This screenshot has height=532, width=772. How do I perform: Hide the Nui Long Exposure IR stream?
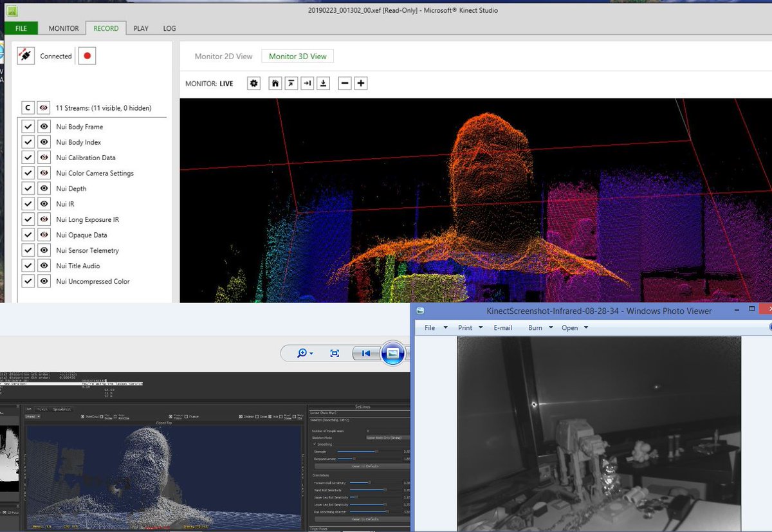click(x=44, y=219)
